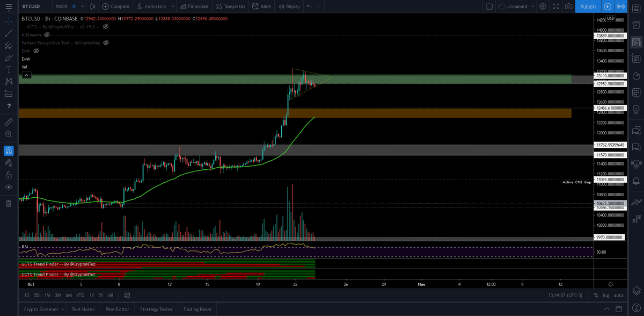This screenshot has height=316, width=644.
Task: Select the ruler measure tool
Action: click(9, 122)
